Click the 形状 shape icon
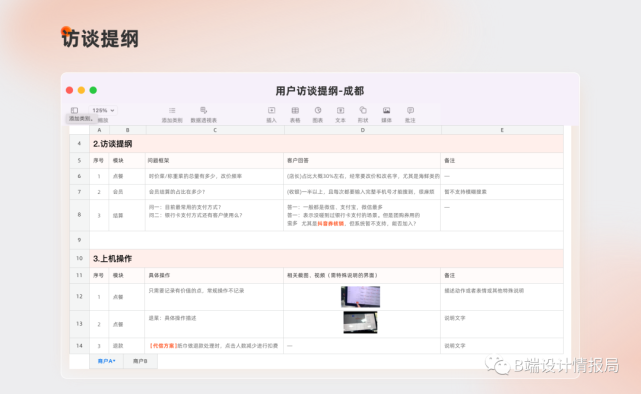 tap(363, 110)
